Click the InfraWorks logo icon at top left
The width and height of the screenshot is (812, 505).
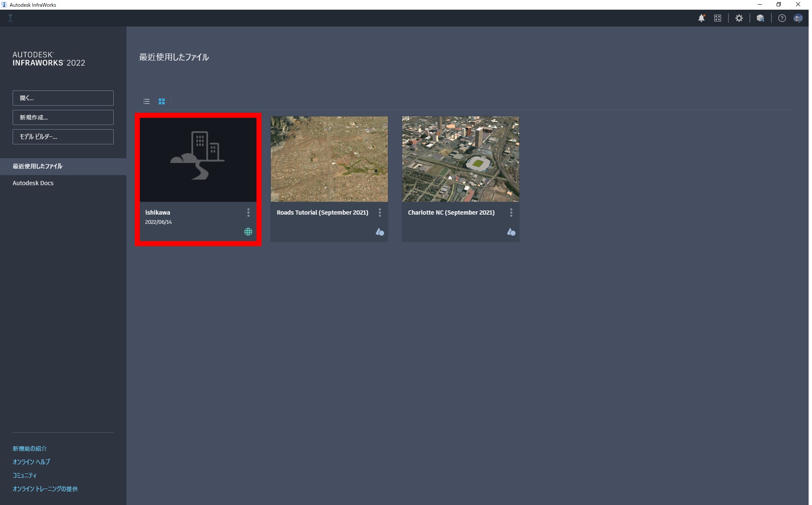coord(11,18)
